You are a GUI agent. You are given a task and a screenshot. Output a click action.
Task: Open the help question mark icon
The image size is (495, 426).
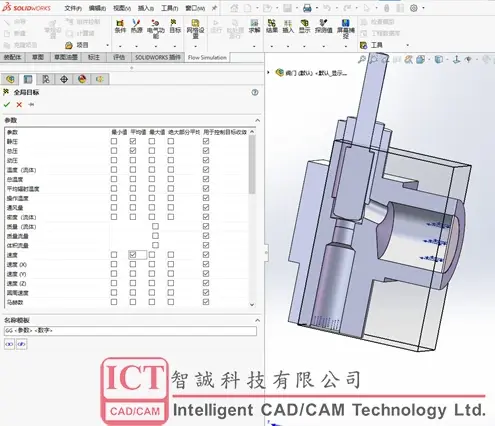[x=255, y=93]
